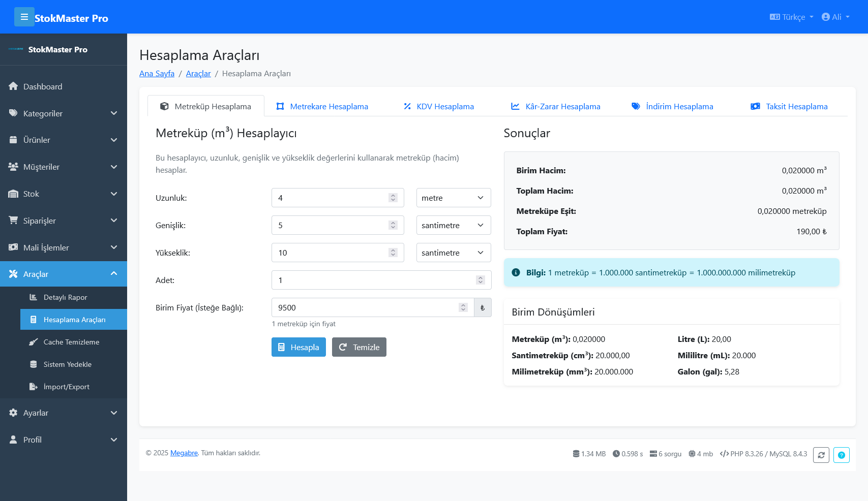Open the İmport/Export tool icon

(33, 387)
